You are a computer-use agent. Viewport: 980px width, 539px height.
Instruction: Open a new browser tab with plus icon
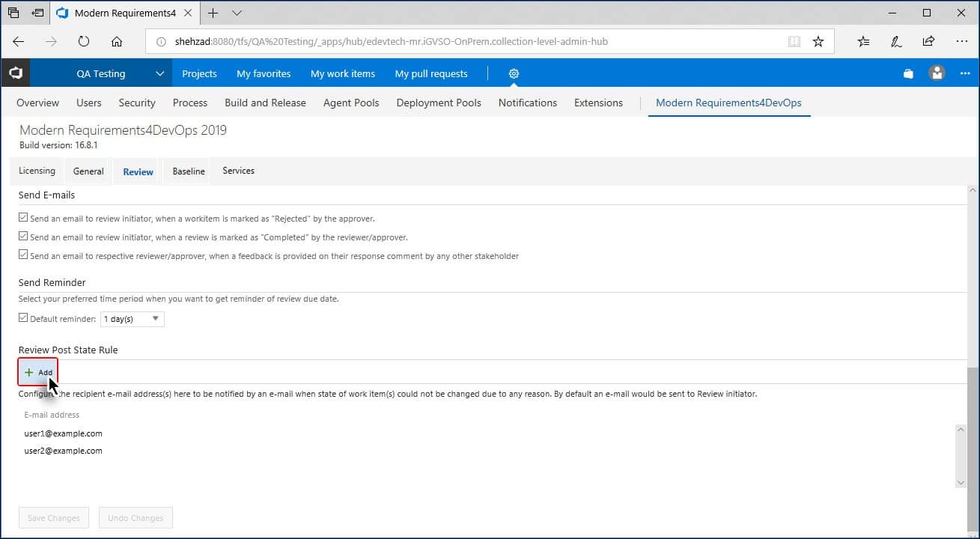pyautogui.click(x=213, y=13)
